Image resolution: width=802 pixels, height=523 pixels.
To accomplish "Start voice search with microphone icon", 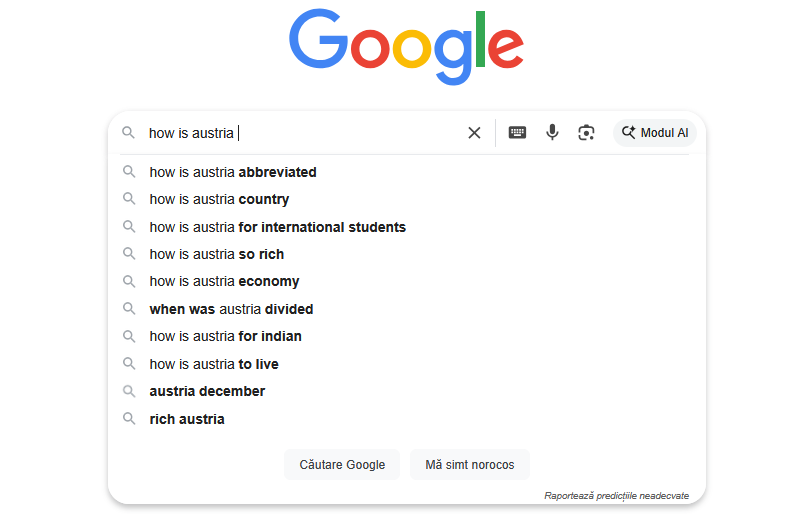I will [552, 133].
